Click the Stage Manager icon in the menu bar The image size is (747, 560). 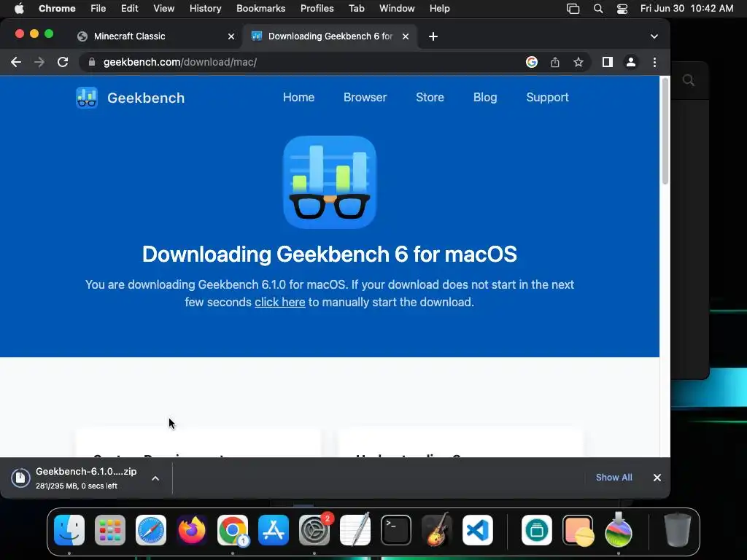[x=573, y=9]
